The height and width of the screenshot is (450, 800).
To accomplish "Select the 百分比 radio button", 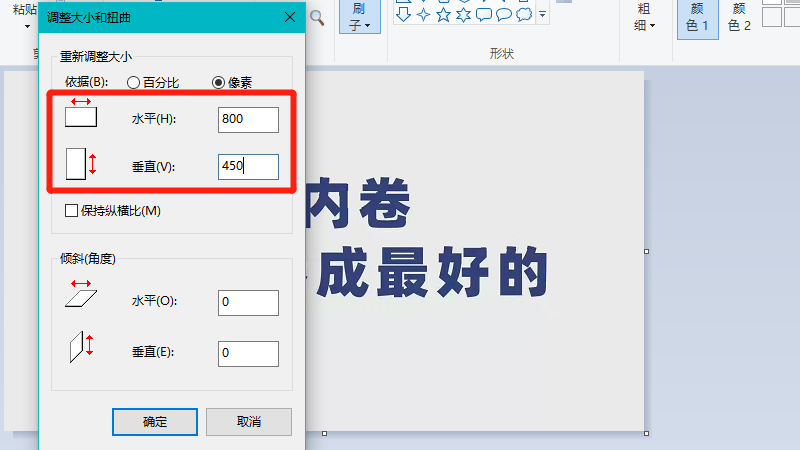I will click(x=134, y=82).
